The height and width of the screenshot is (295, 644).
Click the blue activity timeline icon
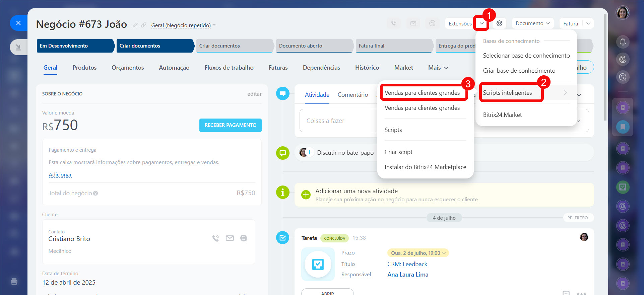[282, 93]
